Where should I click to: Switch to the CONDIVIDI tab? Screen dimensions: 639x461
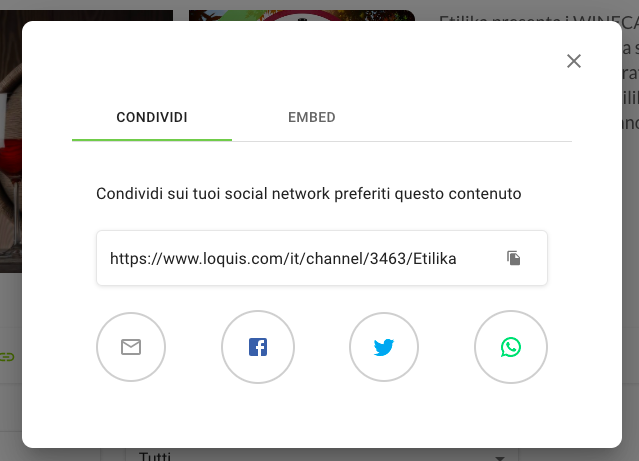(x=152, y=117)
